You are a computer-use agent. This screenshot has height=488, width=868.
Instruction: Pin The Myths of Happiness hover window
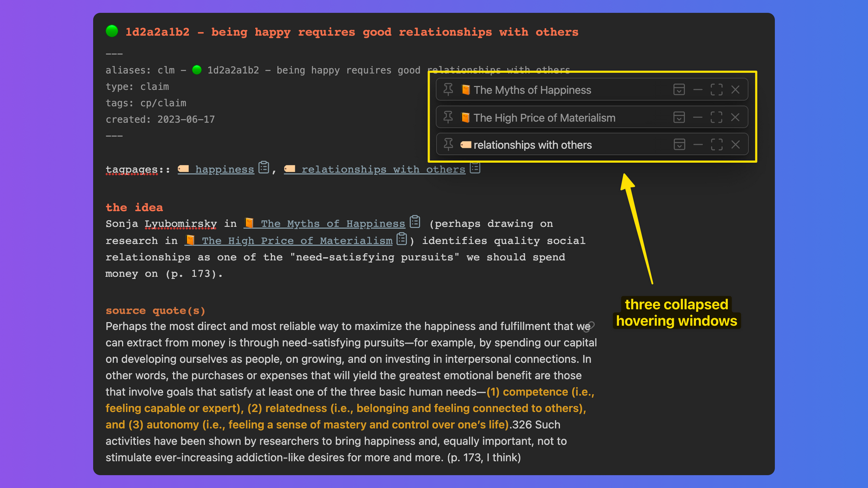point(448,90)
